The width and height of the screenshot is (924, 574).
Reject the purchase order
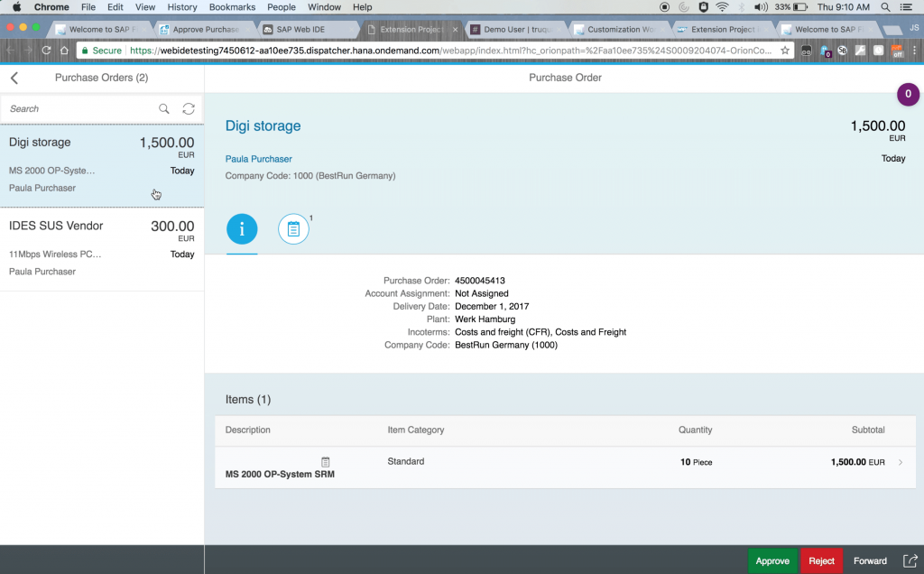821,560
